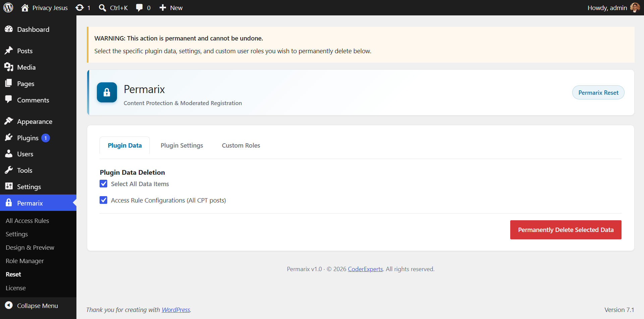Follow the CoderExperts footer link
Image resolution: width=644 pixels, height=319 pixels.
click(x=365, y=269)
